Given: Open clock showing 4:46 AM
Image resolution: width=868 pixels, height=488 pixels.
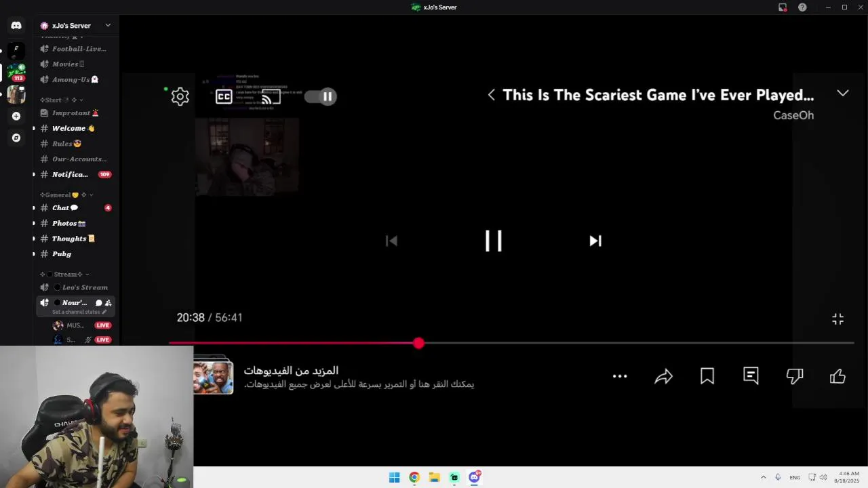Looking at the screenshot, I should pos(848,477).
